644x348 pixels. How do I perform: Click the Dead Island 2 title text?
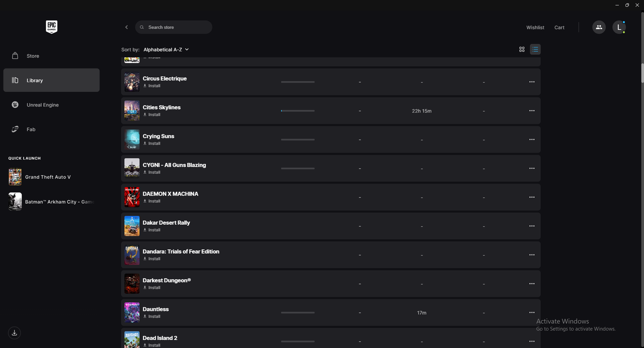pos(160,338)
